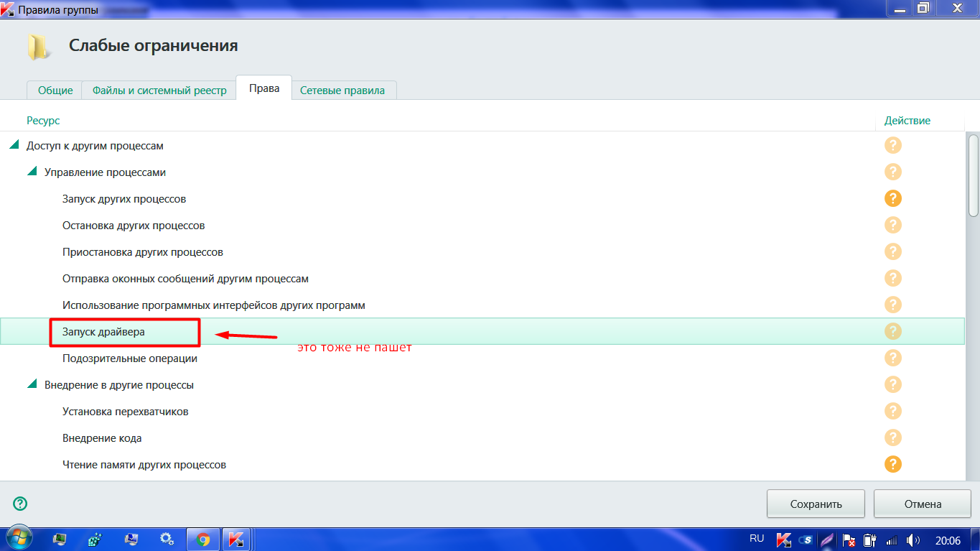This screenshot has width=980, height=551.
Task: Change action for Остановка других процессов
Action: pyautogui.click(x=892, y=226)
